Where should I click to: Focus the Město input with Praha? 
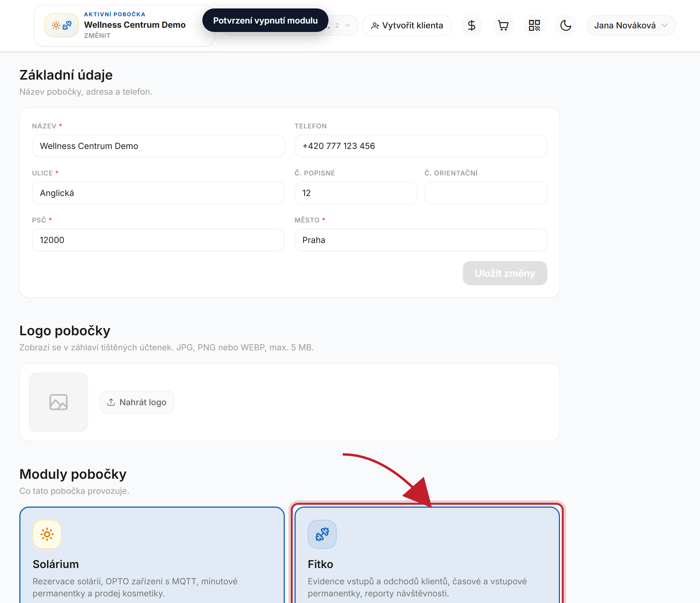[x=421, y=240]
